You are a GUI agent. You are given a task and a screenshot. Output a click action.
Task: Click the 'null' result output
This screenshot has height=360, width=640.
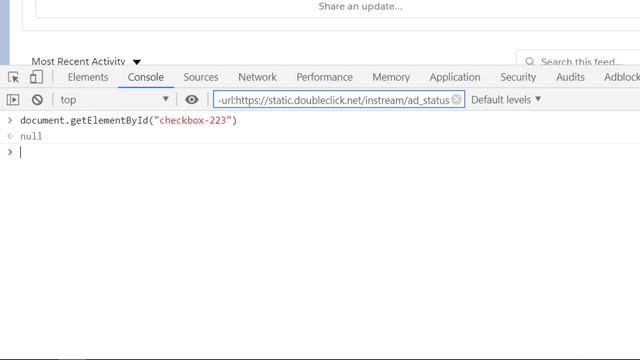pos(31,136)
